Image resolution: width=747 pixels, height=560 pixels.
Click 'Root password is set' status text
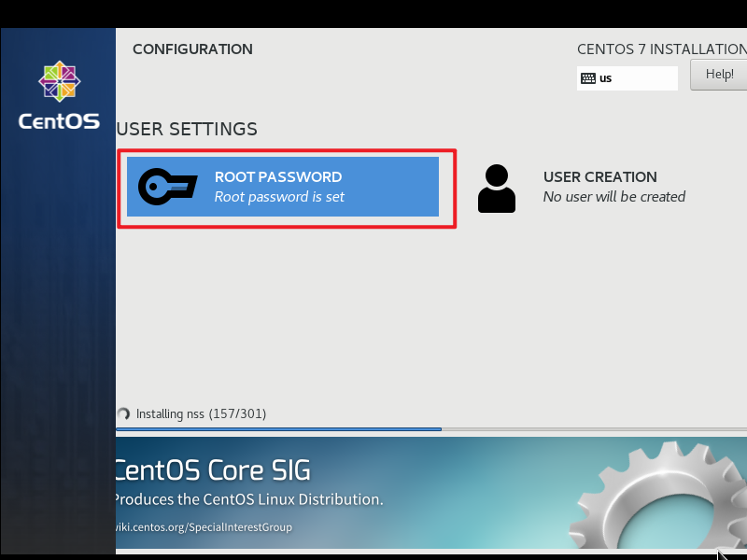point(279,197)
